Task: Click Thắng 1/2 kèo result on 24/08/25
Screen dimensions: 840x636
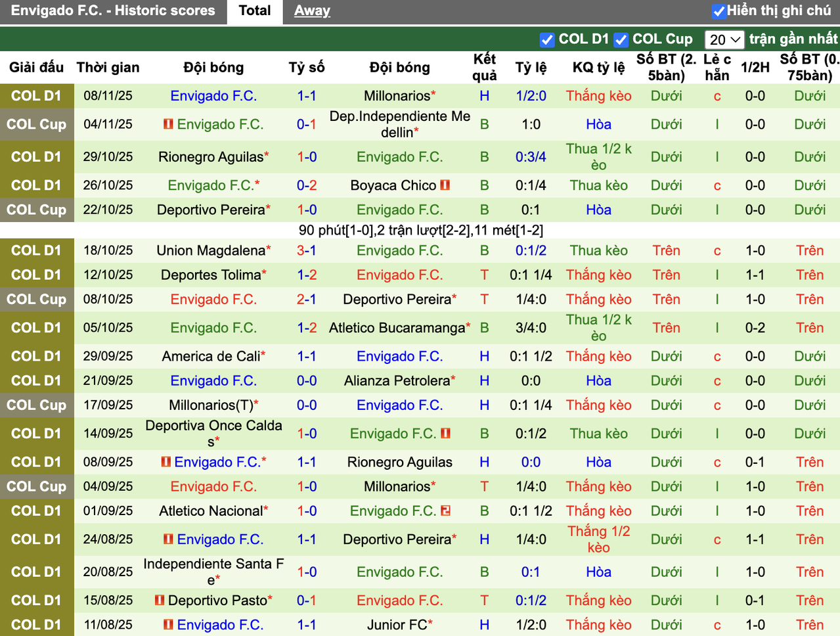Action: coord(599,539)
